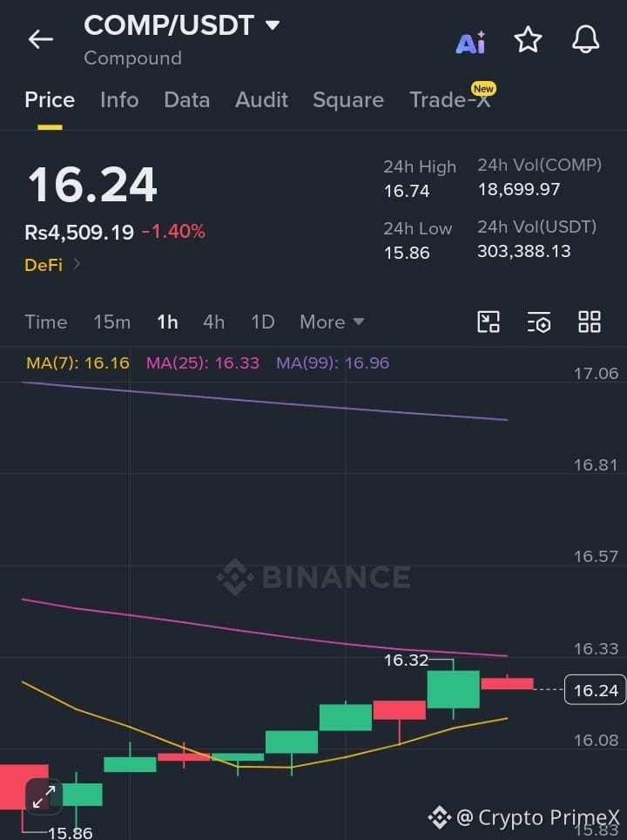The width and height of the screenshot is (627, 840).
Task: Tap the current price 16.24 axis tag
Action: tap(596, 689)
